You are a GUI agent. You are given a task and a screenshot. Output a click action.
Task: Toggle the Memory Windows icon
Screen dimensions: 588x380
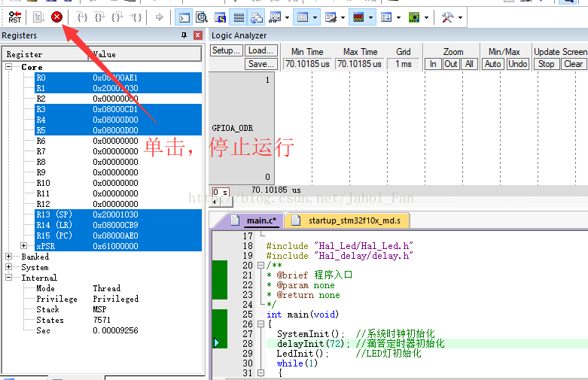pos(303,17)
